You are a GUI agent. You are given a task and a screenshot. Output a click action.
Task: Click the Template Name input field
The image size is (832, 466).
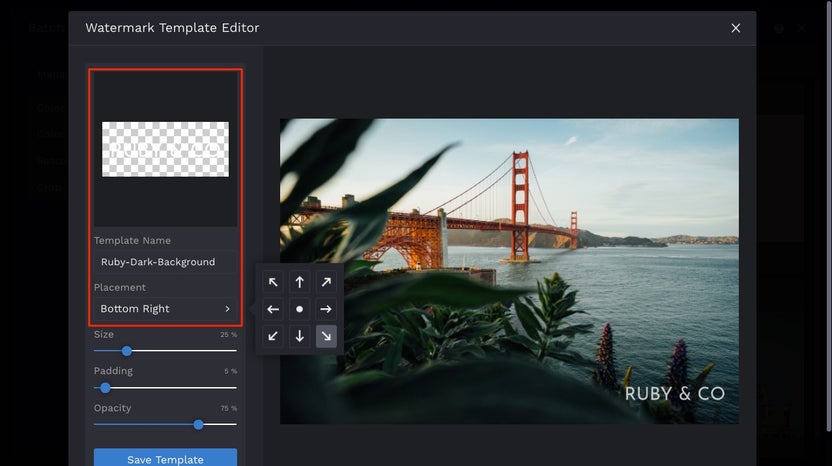click(x=165, y=262)
